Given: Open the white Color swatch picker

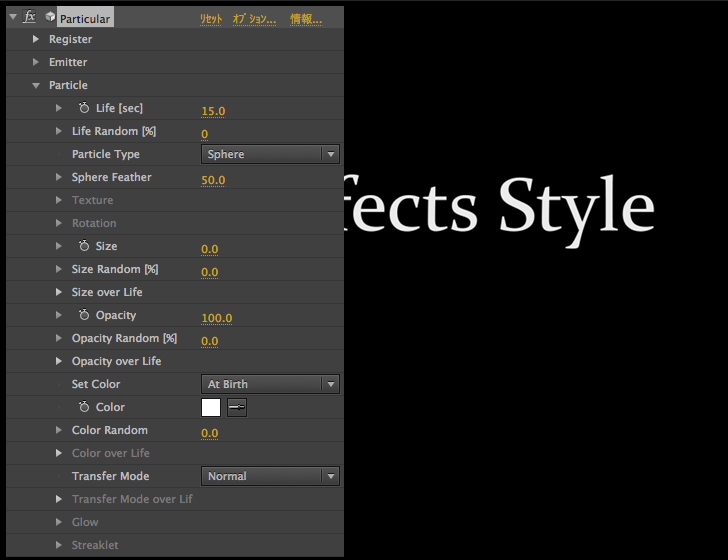Looking at the screenshot, I should point(211,407).
